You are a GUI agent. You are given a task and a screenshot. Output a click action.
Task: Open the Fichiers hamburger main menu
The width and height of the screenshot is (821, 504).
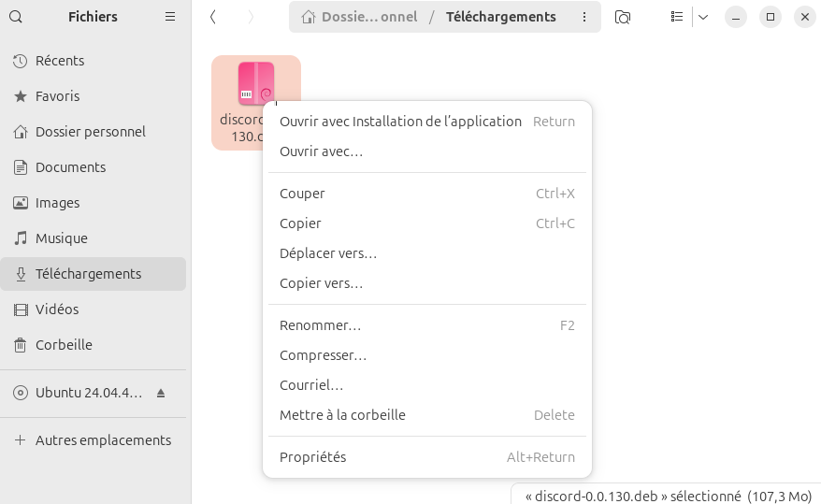170,17
